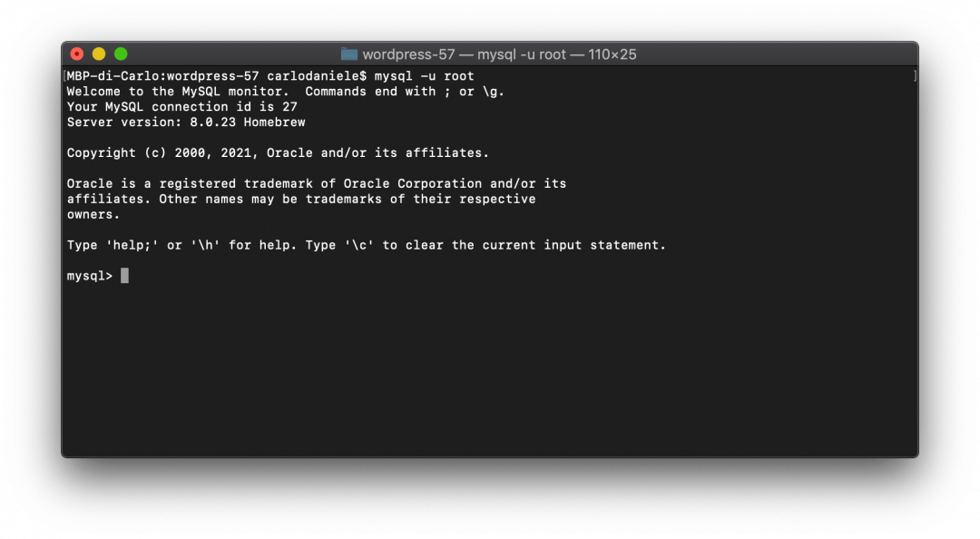980x539 pixels.
Task: Place cursor at the mysql> prompt
Action: [x=89, y=276]
